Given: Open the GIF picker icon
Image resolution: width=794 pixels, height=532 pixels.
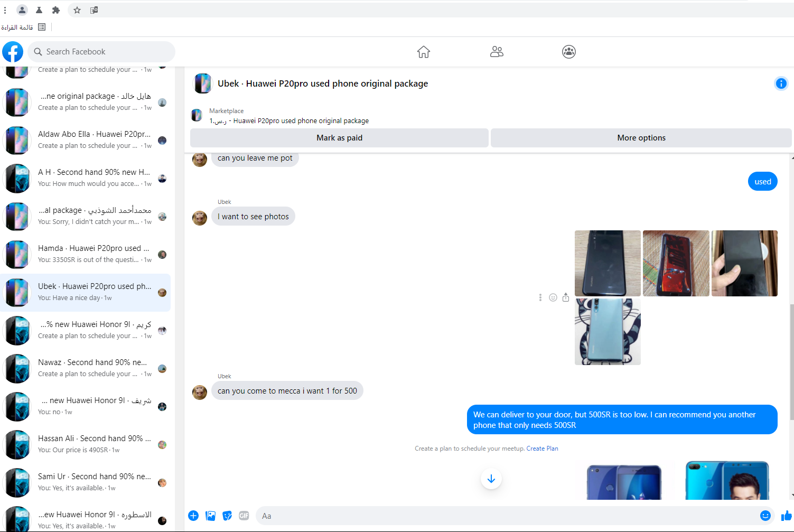Looking at the screenshot, I should [244, 516].
